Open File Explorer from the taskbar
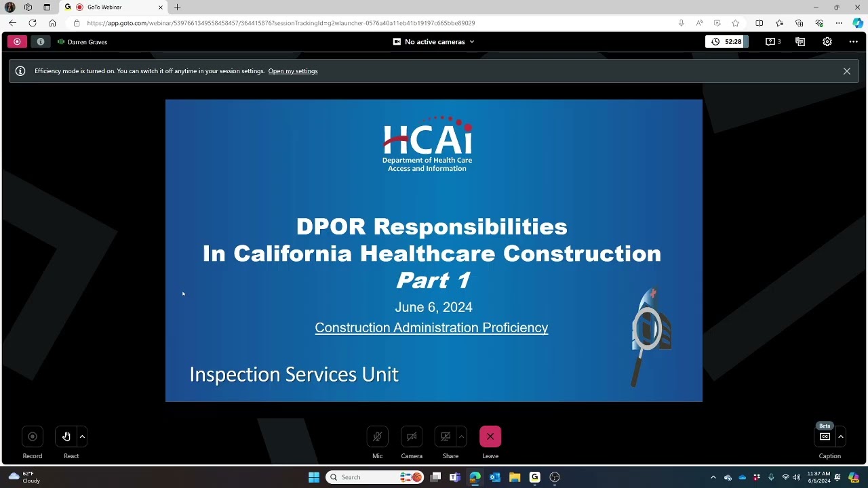Image resolution: width=868 pixels, height=488 pixels. (515, 477)
